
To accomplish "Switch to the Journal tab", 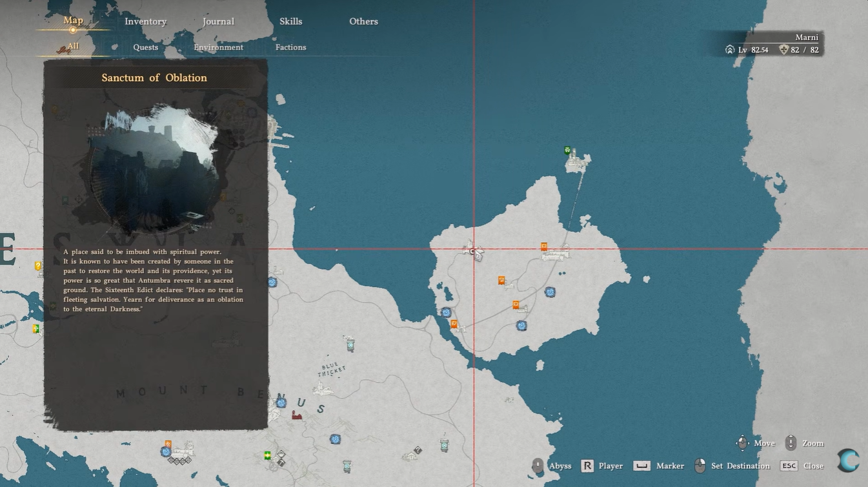I will [x=218, y=21].
